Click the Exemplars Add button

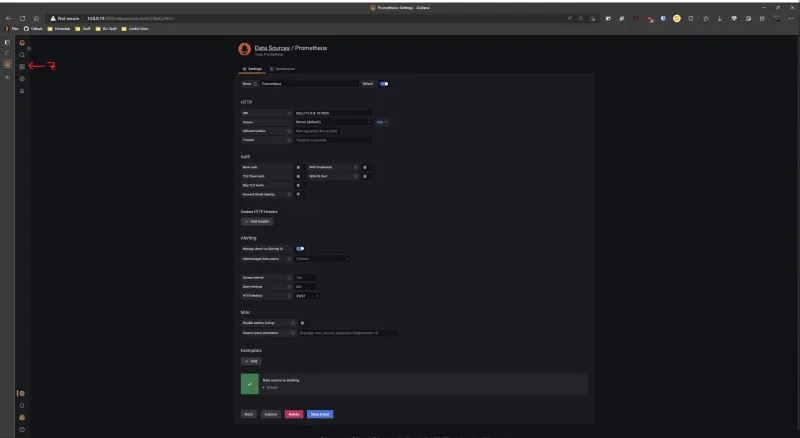(x=251, y=361)
